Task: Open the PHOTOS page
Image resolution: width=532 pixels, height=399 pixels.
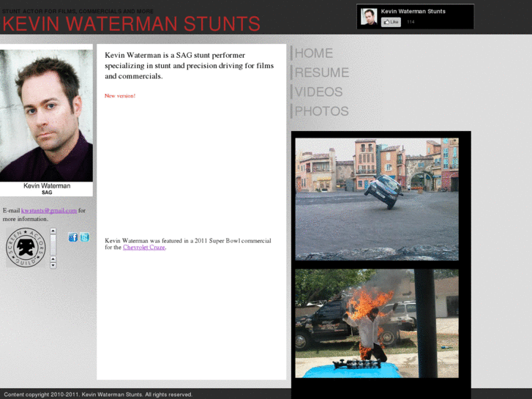Action: 321,111
